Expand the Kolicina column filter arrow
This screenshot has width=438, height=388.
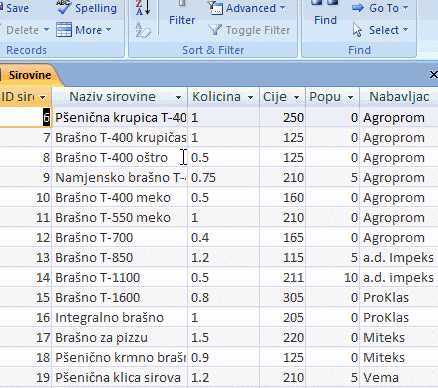(250, 97)
